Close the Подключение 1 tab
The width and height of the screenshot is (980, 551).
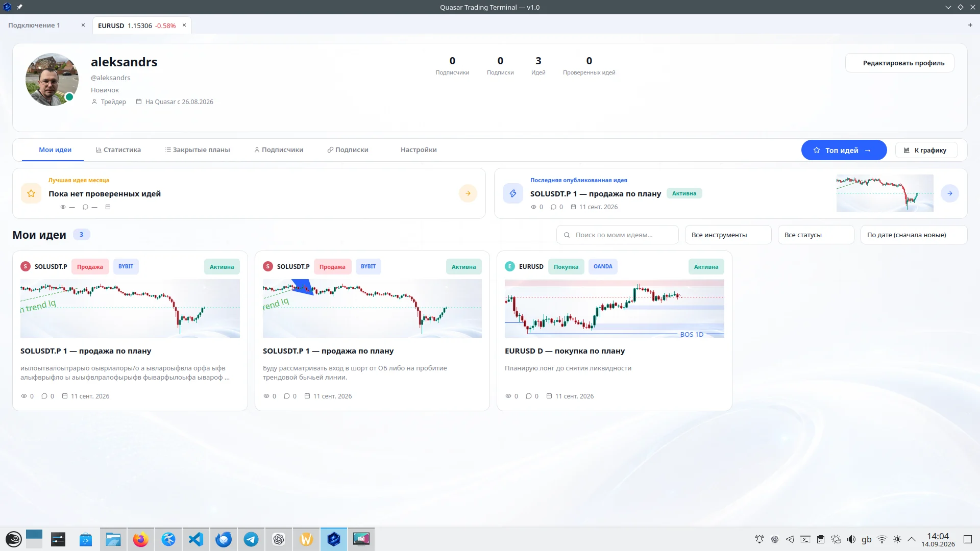[83, 25]
